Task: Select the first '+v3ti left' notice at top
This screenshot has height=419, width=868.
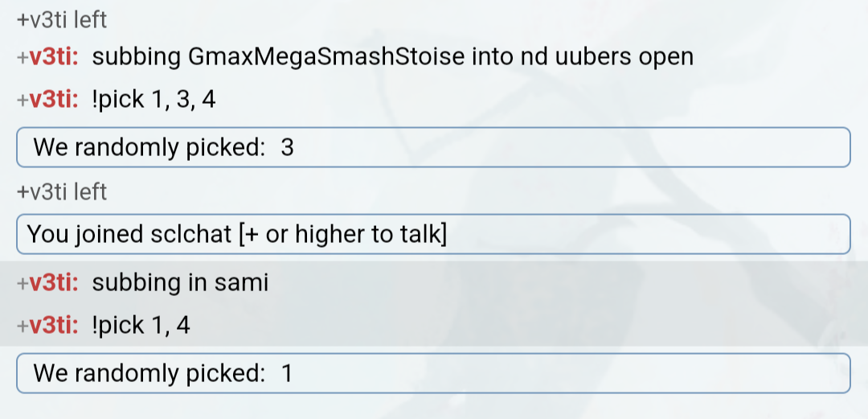Action: pos(61,20)
